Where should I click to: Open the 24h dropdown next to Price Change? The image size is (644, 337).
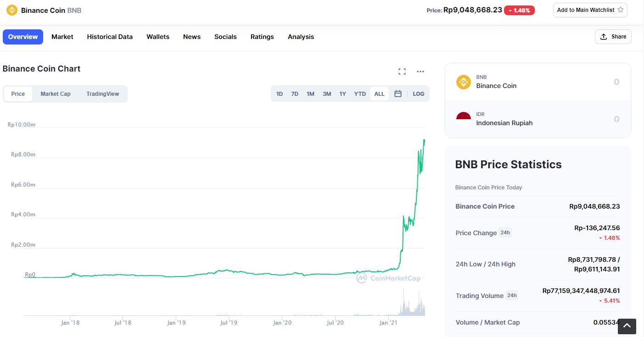505,232
